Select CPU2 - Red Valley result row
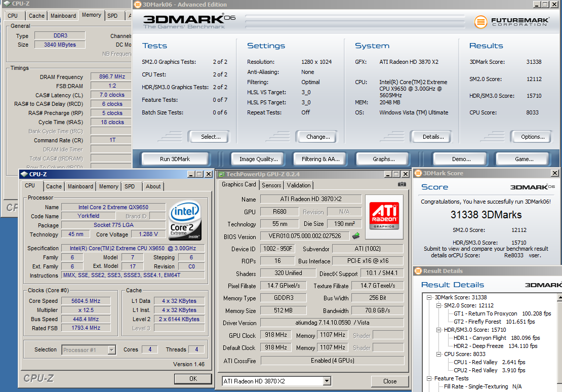Image resolution: width=562 pixels, height=392 pixels. [x=489, y=370]
